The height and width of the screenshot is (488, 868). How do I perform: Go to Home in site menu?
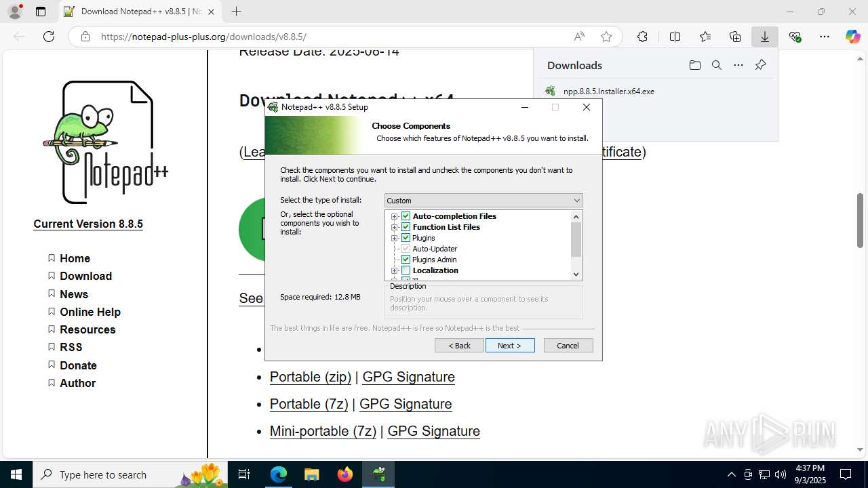75,258
